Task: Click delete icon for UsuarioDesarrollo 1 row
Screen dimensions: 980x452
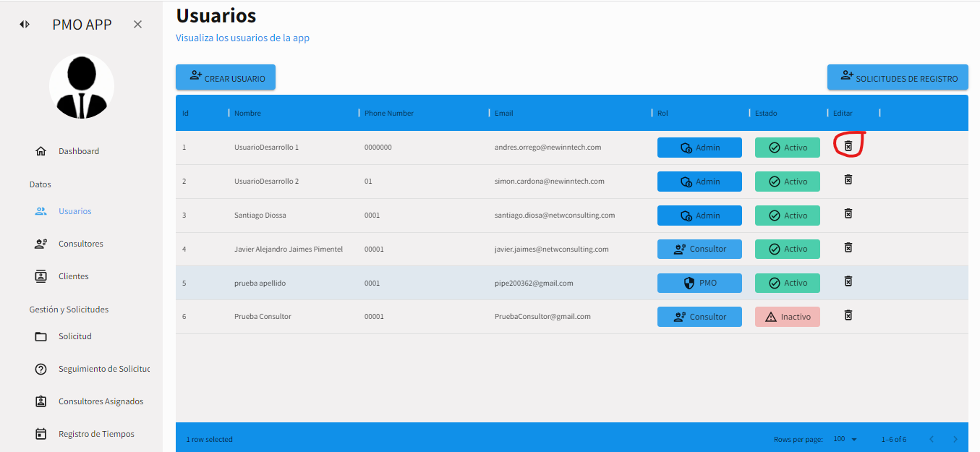Action: click(x=848, y=147)
